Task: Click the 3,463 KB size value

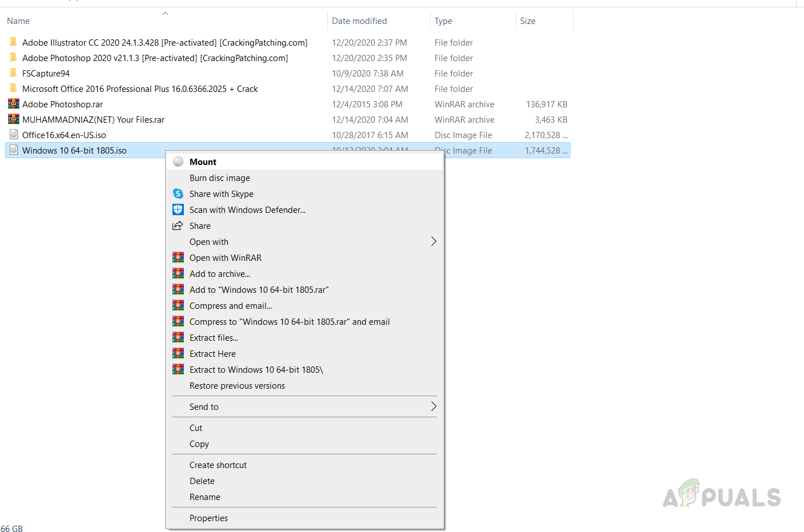Action: pos(551,120)
